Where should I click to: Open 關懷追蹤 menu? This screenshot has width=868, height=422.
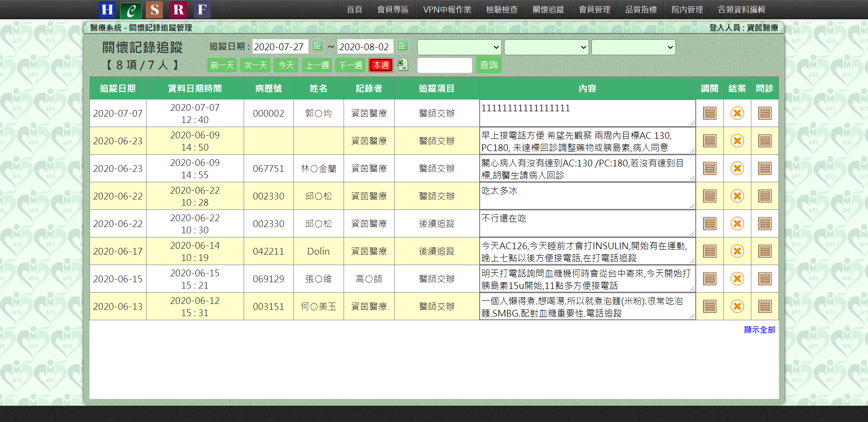tap(548, 9)
